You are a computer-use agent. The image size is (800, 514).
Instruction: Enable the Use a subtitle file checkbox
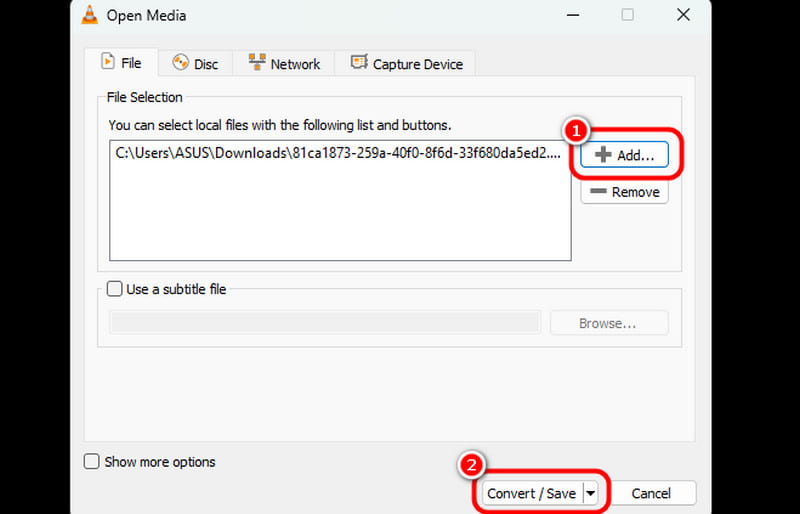(x=114, y=289)
